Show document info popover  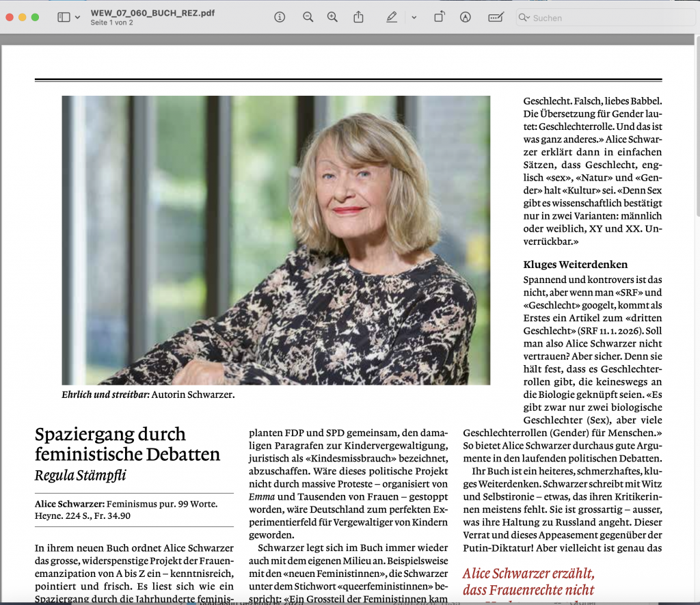279,16
